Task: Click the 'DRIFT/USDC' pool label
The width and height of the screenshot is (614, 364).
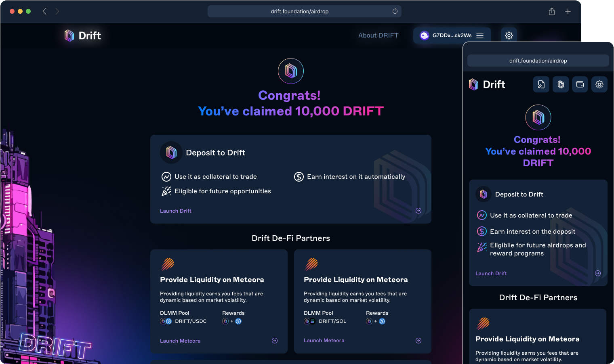Action: click(191, 321)
